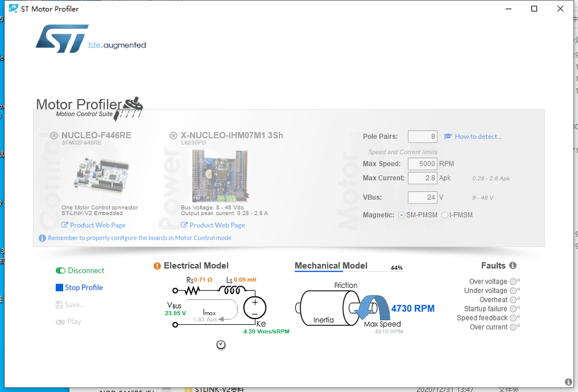The width and height of the screenshot is (578, 392).
Task: Select the I-PMSM magnetic option
Action: pyautogui.click(x=445, y=215)
